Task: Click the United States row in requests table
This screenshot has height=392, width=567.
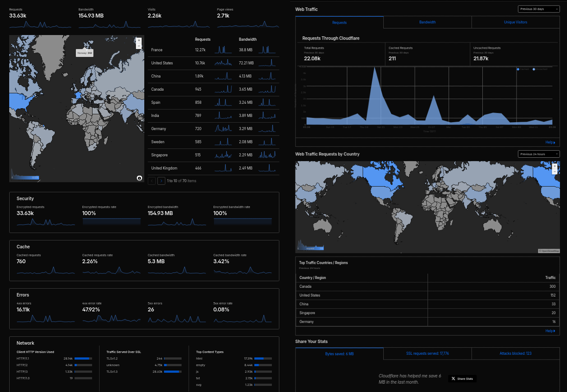Action: point(162,63)
